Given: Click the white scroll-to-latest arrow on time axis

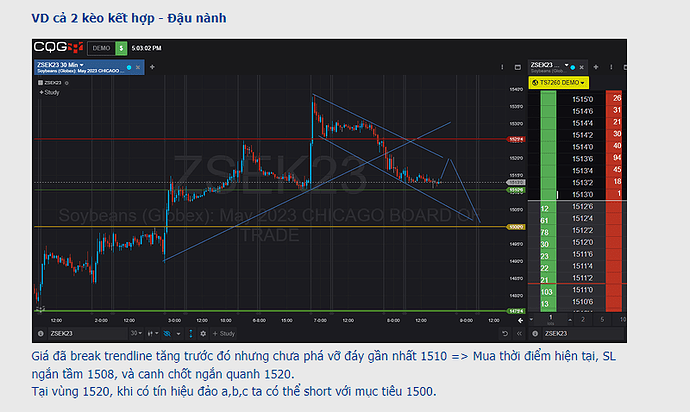Looking at the screenshot, I should (x=520, y=320).
